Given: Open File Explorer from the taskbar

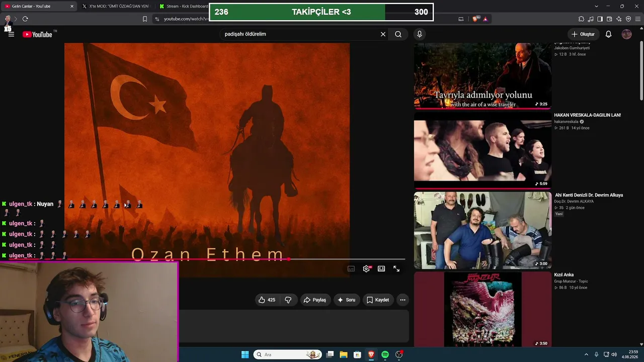Looking at the screenshot, I should click(x=344, y=354).
